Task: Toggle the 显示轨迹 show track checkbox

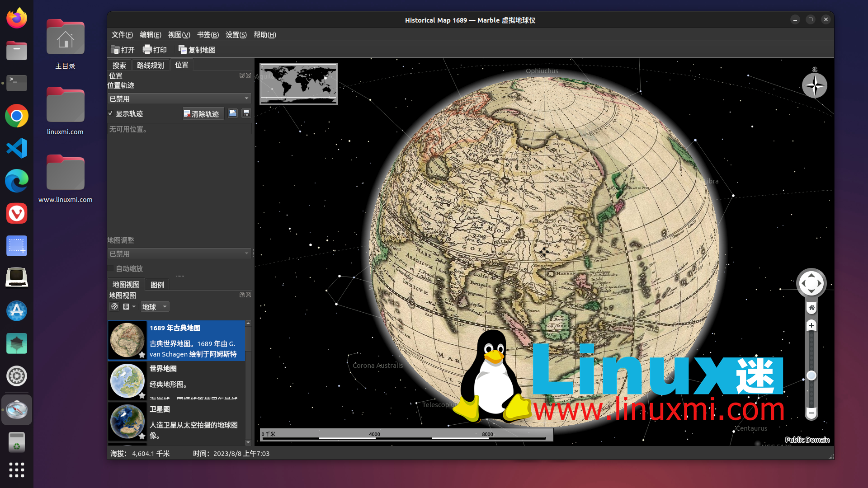Action: tap(110, 113)
